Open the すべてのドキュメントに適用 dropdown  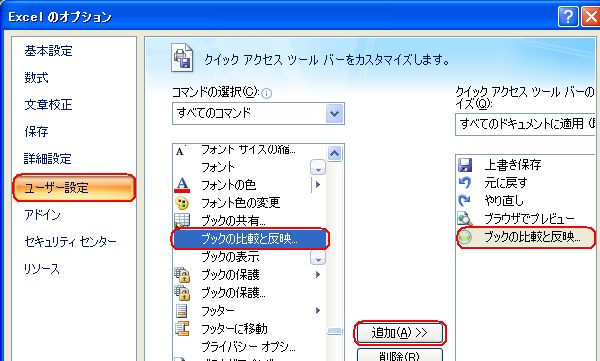click(x=525, y=124)
